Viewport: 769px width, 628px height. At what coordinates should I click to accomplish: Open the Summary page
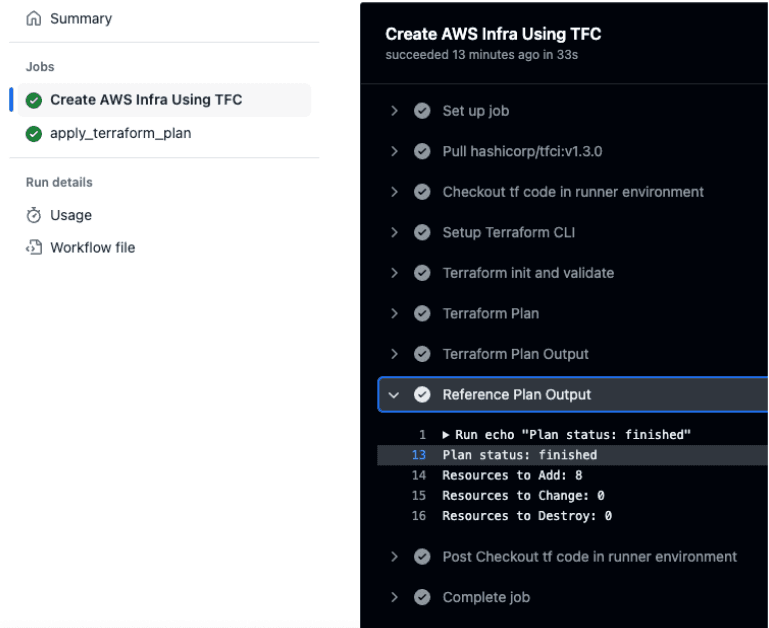[80, 18]
